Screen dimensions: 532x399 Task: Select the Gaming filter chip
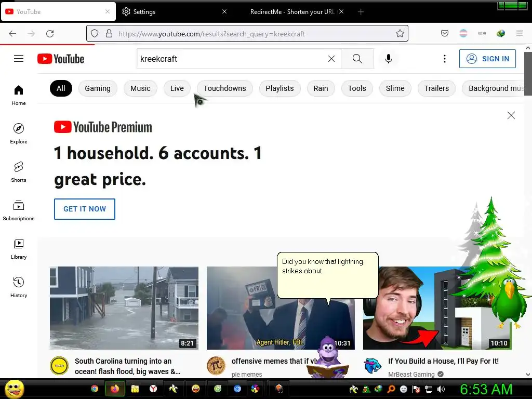(x=98, y=88)
